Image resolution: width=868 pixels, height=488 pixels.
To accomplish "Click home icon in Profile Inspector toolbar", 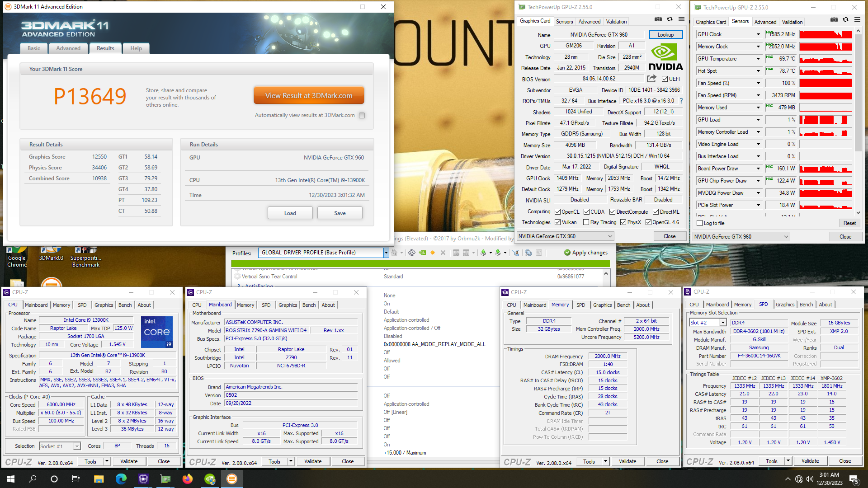I will [394, 253].
